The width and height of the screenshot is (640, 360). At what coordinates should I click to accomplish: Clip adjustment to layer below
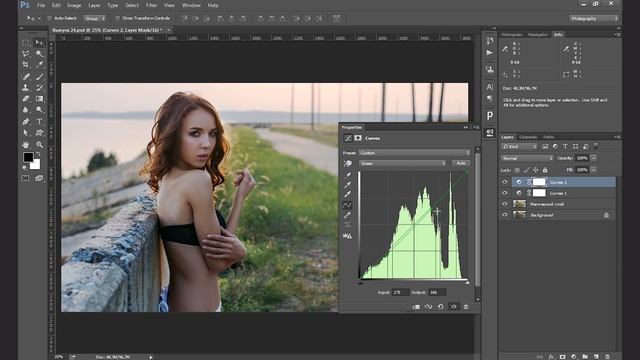416,307
